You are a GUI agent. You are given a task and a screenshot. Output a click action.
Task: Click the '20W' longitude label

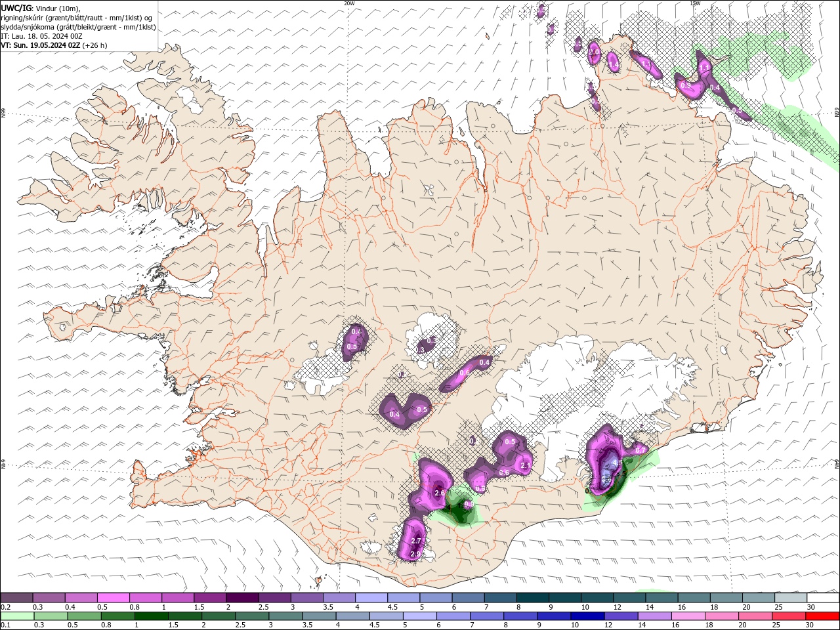349,3
